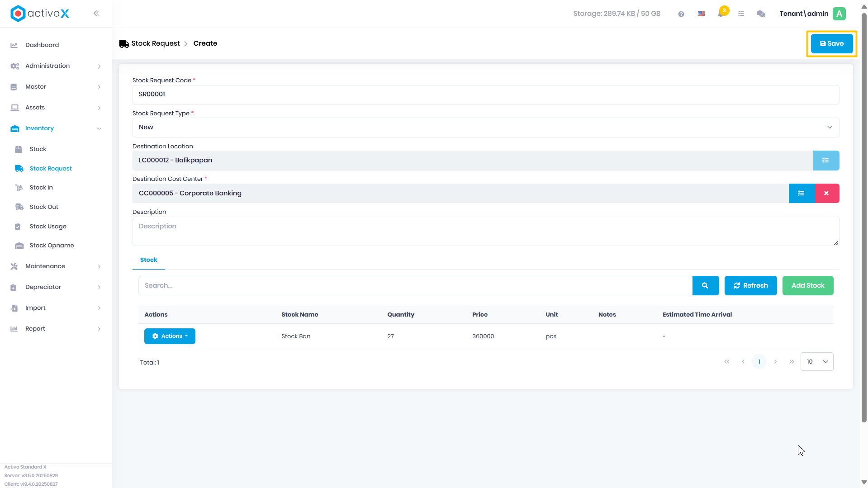This screenshot has height=488, width=868.
Task: Open Stock Request in the sidebar
Action: pyautogui.click(x=51, y=169)
